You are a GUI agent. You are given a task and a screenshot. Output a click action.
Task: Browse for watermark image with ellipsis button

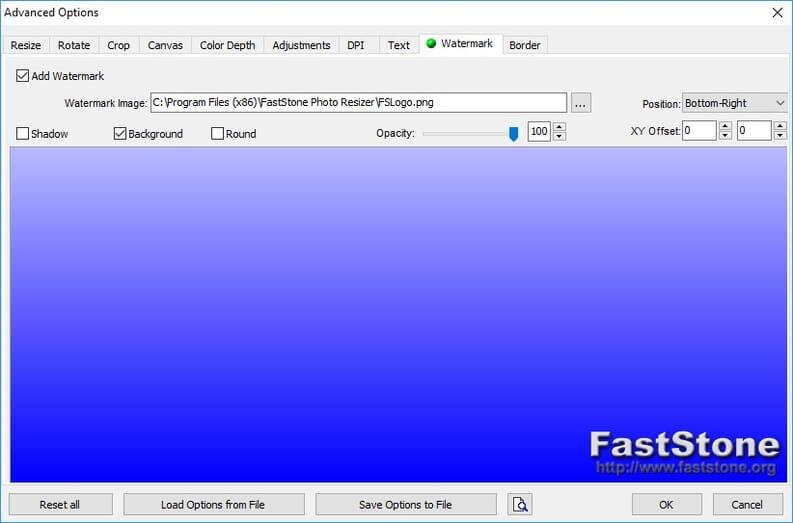[581, 103]
